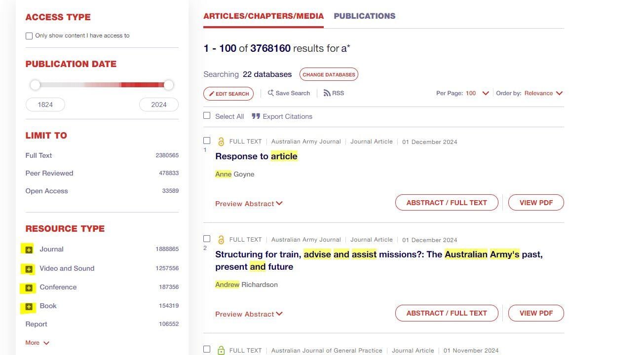
Task: Click the right handle of the publication date slider
Action: pos(168,85)
